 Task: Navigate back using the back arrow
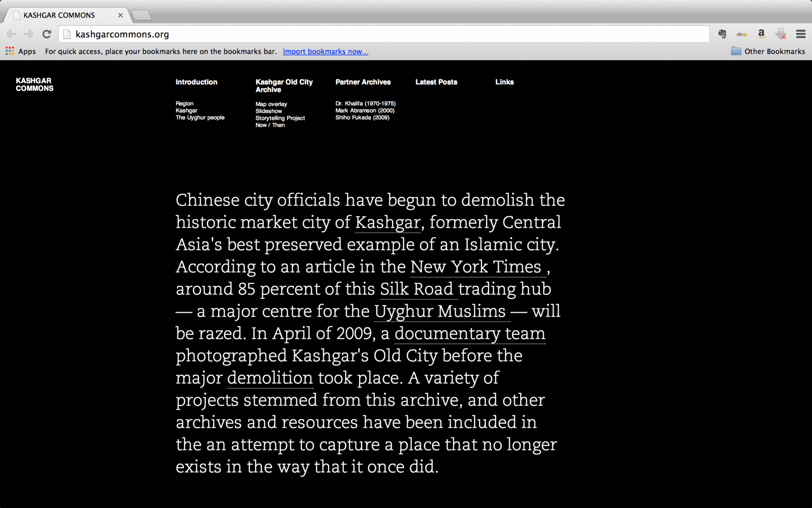(11, 34)
